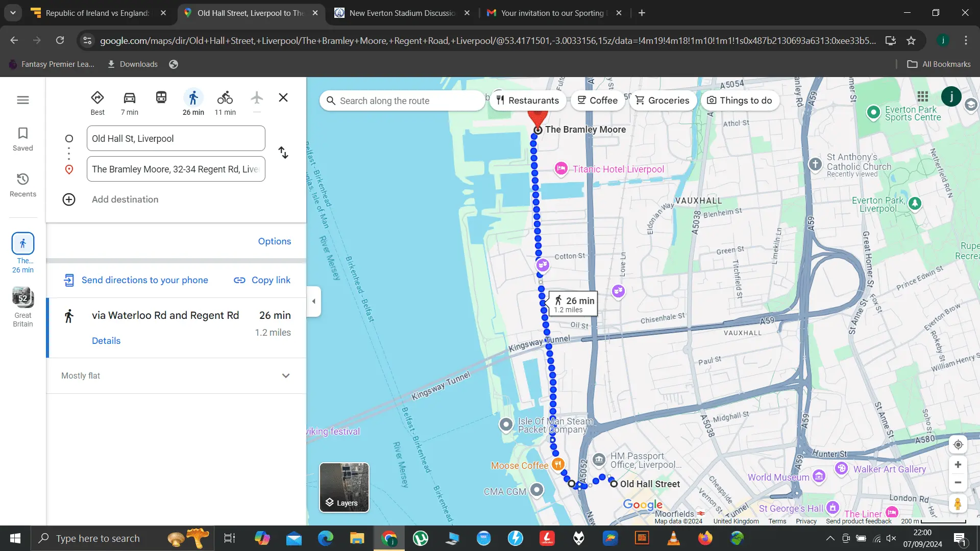Open route Options
The width and height of the screenshot is (980, 551).
(275, 241)
